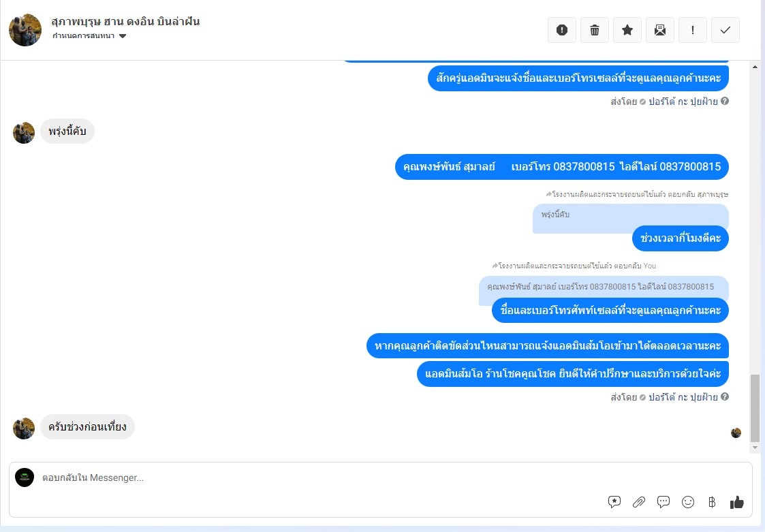Click the chat scrollbar thumb

pyautogui.click(x=755, y=408)
